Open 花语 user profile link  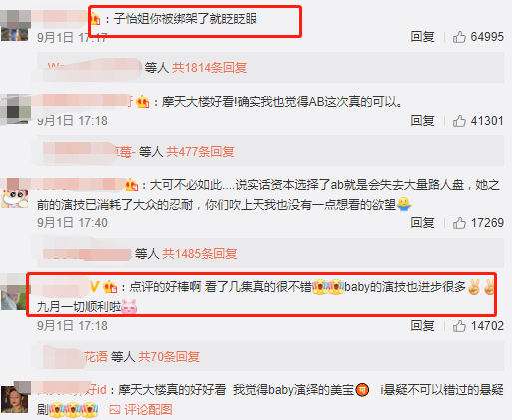(x=95, y=357)
